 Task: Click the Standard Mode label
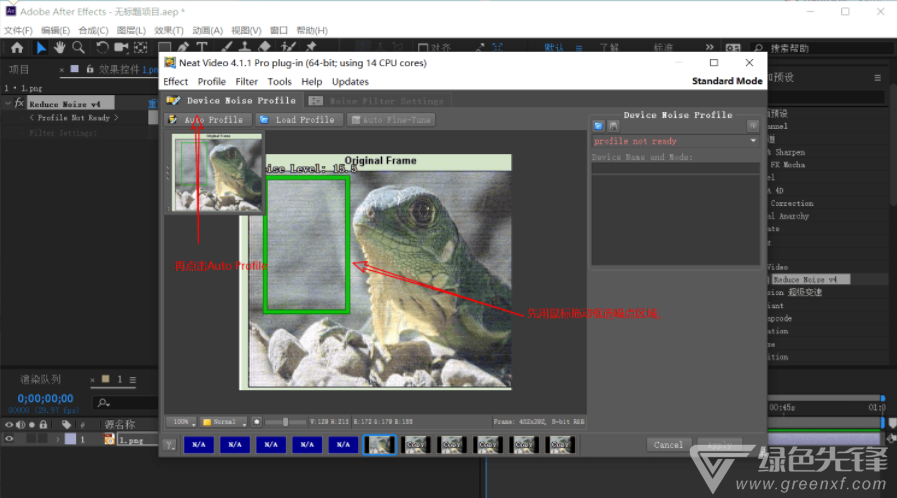[x=727, y=81]
